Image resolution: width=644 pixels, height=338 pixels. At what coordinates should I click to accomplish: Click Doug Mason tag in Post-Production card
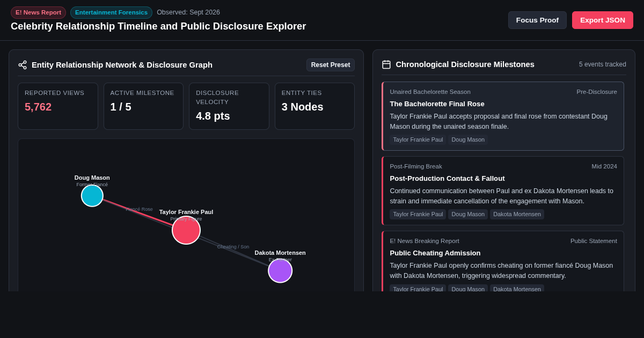click(x=468, y=214)
